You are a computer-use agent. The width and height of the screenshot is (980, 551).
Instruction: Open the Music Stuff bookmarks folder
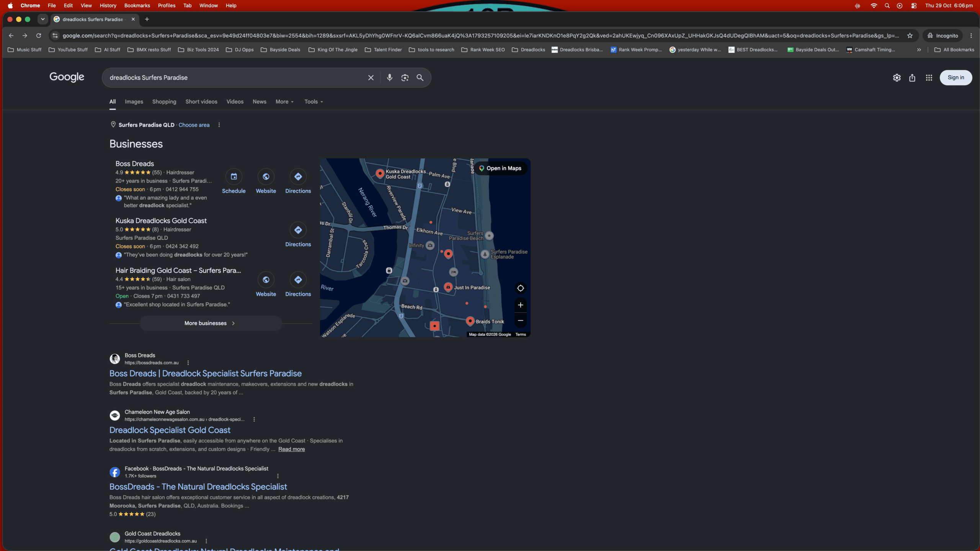coord(24,50)
